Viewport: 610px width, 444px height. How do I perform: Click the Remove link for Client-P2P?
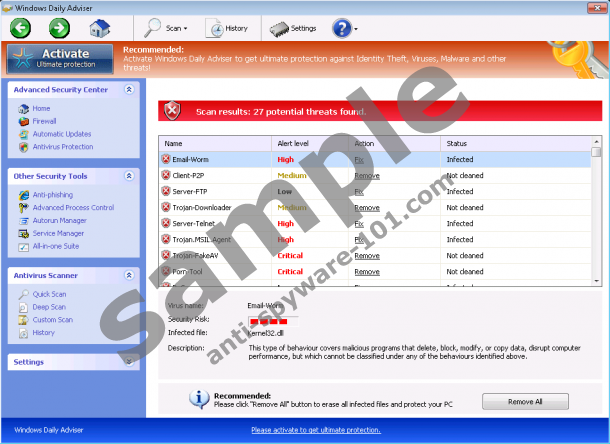click(x=366, y=175)
